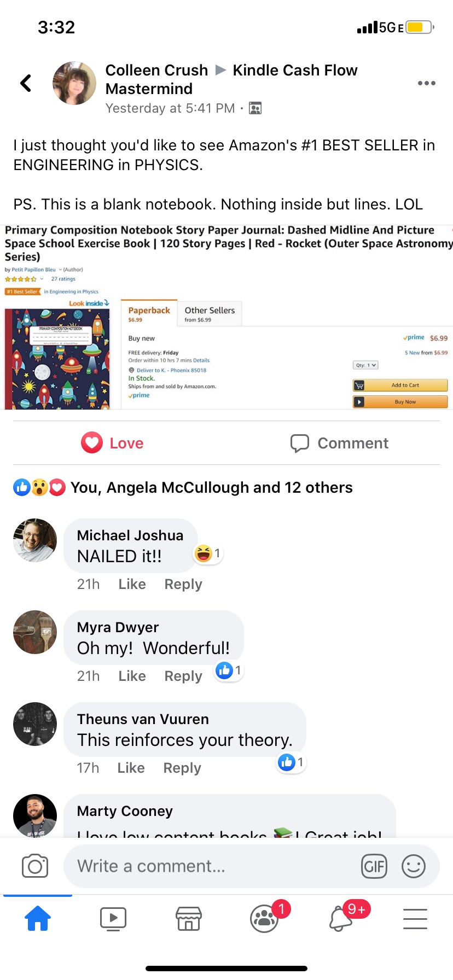Go to the Home tab
453x980 pixels.
point(38,918)
